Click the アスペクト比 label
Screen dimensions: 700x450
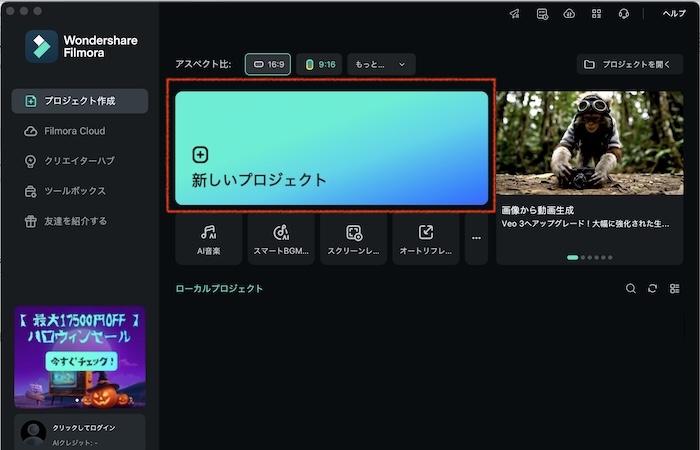point(203,64)
